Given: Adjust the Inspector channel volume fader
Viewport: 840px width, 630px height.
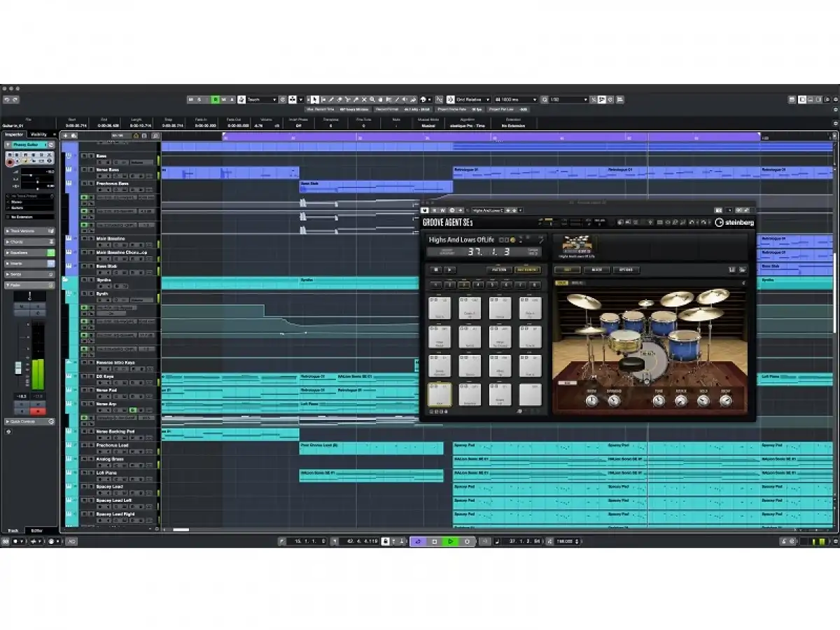Looking at the screenshot, I should click(19, 368).
